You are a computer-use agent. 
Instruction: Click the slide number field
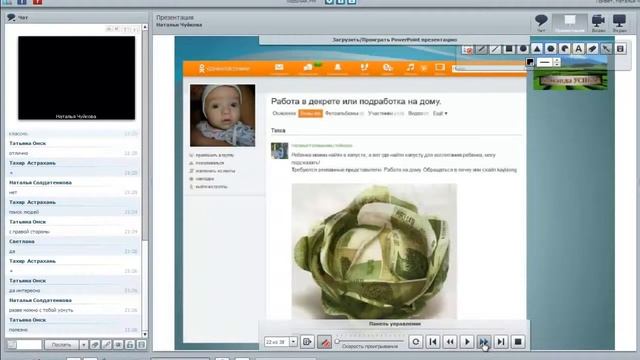[277, 342]
